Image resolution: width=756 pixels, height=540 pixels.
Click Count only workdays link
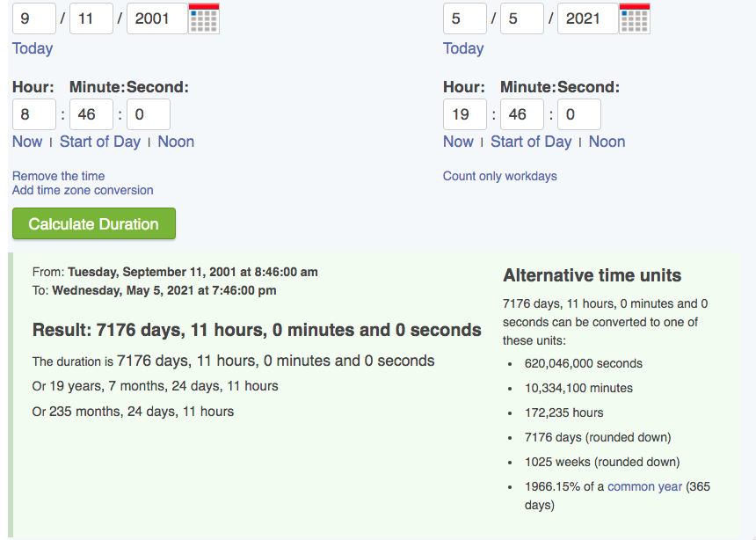pyautogui.click(x=500, y=176)
